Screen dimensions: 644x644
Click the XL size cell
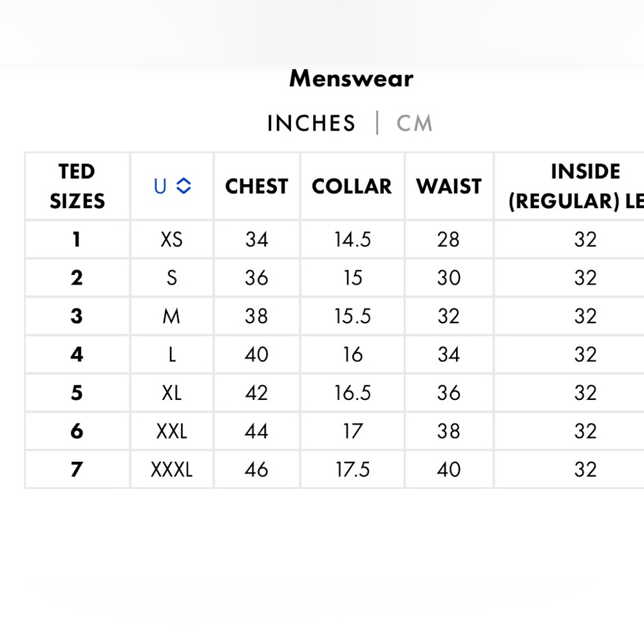point(172,393)
